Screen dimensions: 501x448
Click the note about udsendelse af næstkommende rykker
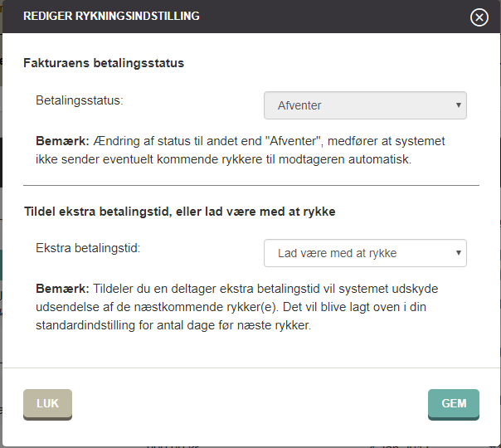tap(236, 307)
